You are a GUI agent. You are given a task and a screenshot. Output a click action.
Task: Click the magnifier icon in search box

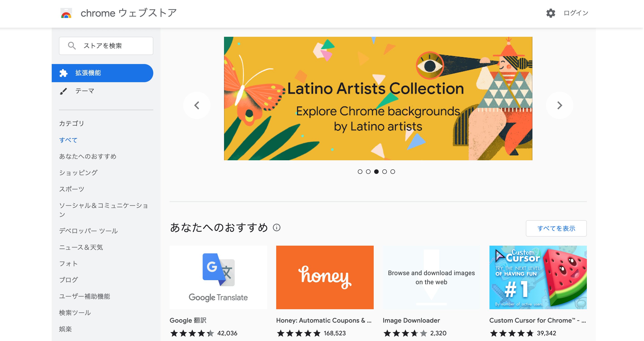[x=72, y=46]
